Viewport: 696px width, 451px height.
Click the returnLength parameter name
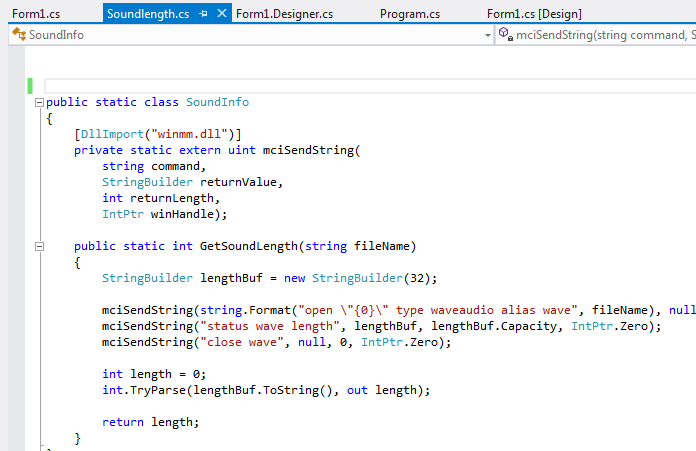pos(172,198)
